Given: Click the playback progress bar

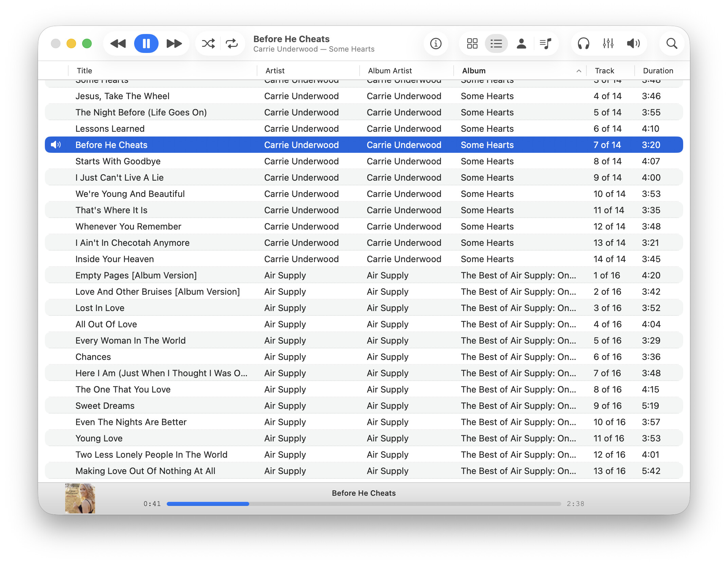Looking at the screenshot, I should (x=363, y=504).
